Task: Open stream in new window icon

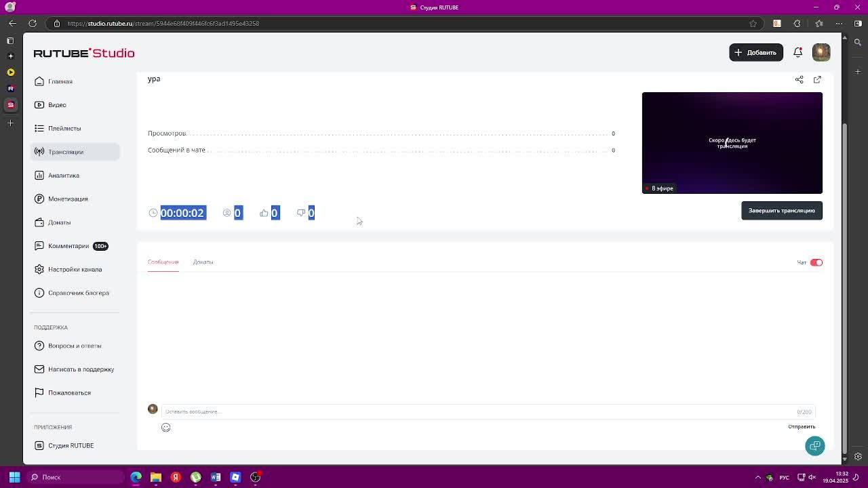Action: coord(817,79)
